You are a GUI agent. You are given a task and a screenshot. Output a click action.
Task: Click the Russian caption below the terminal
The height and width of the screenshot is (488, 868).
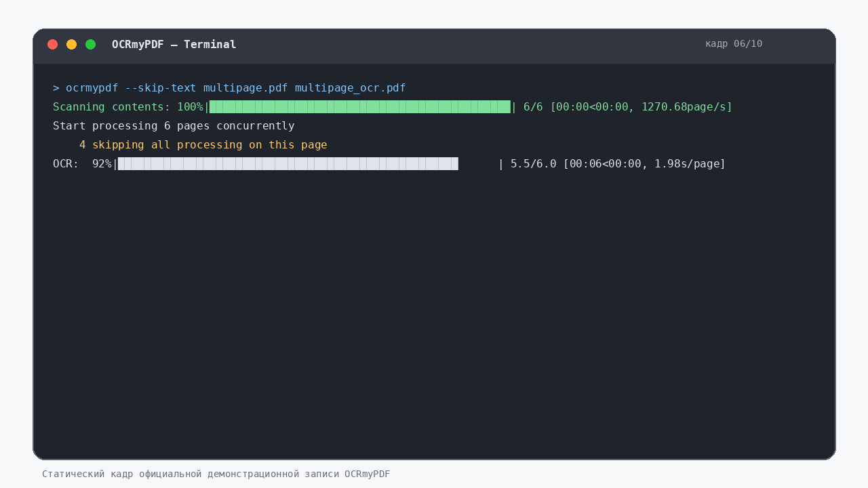click(216, 474)
